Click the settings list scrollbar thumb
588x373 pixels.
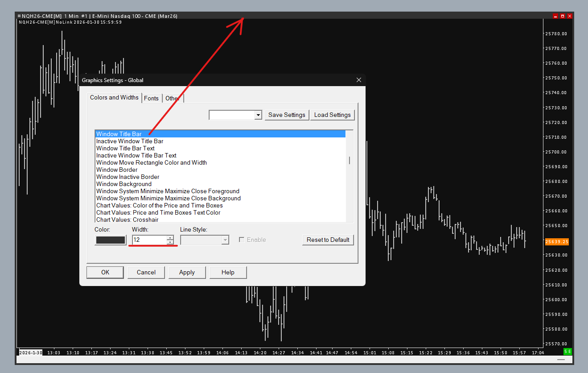350,160
